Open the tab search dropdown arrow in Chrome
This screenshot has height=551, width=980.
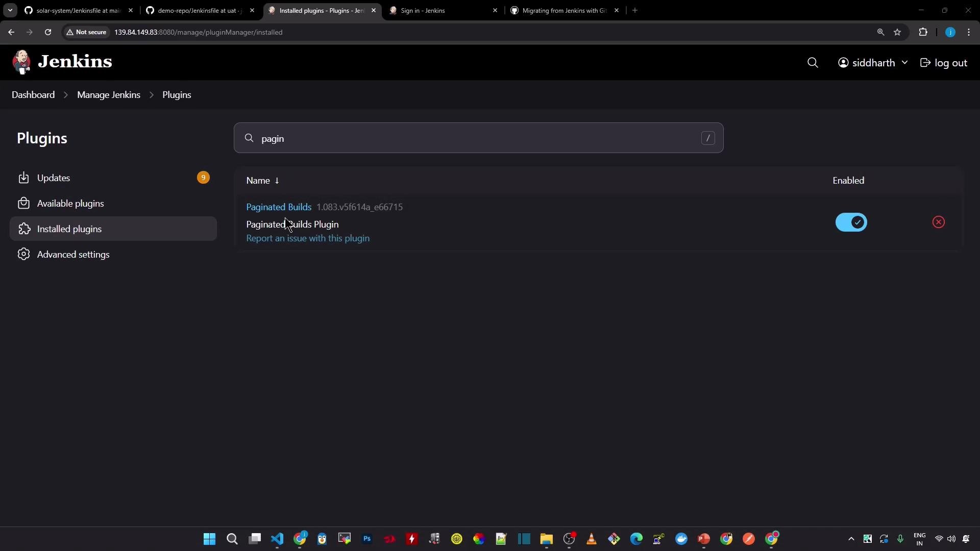[10, 10]
